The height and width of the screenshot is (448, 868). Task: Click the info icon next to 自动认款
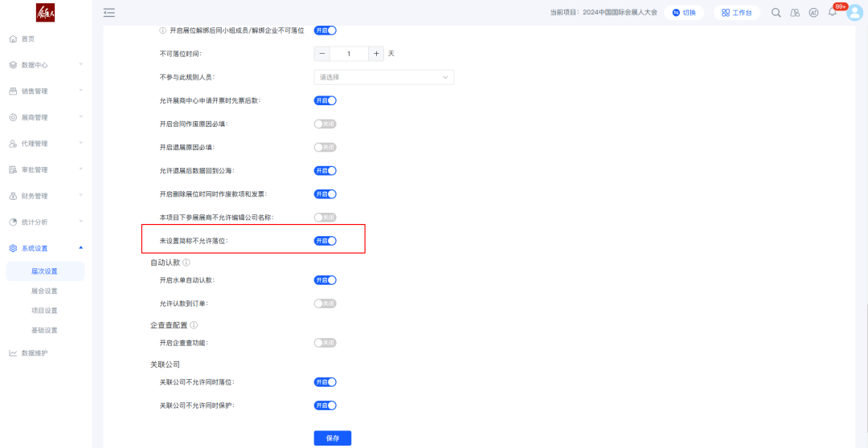coord(186,263)
